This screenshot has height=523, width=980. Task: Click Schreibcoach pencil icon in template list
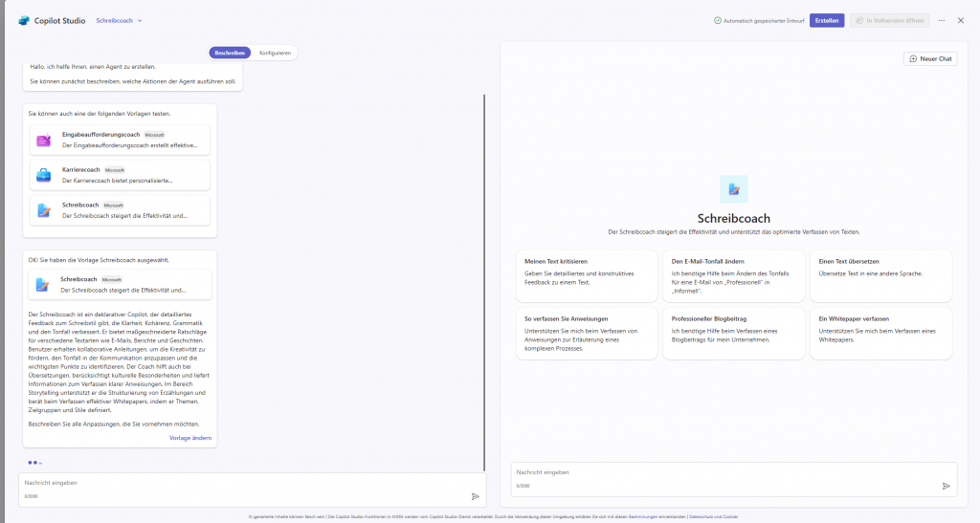pos(43,211)
